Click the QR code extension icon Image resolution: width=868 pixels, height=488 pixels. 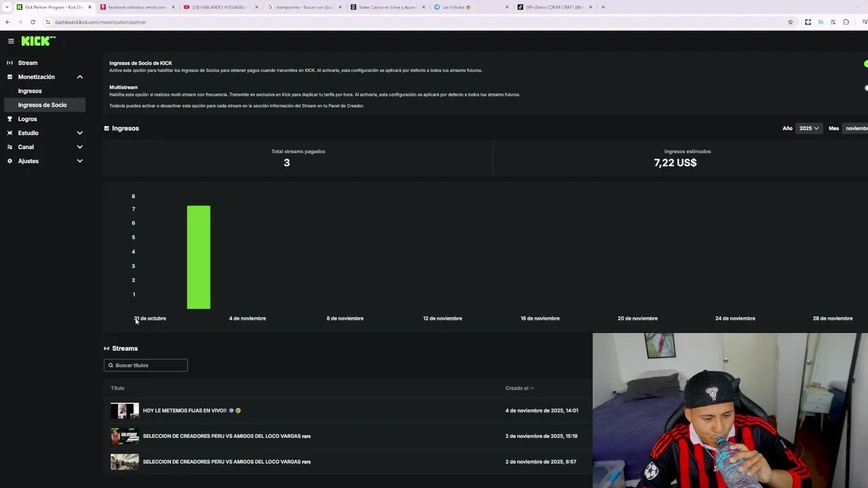coord(833,22)
